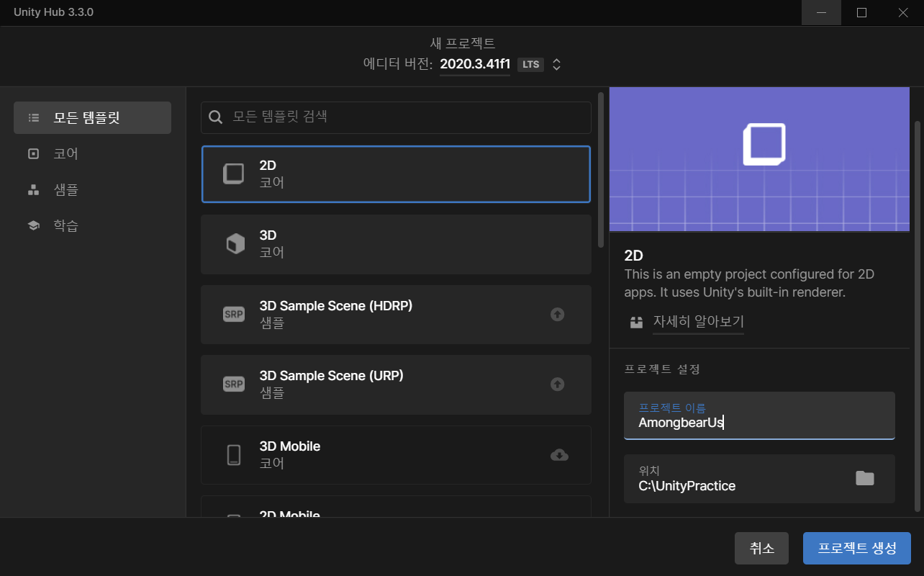Screen dimensions: 924x576
Task: Click the 취소 button
Action: point(761,549)
